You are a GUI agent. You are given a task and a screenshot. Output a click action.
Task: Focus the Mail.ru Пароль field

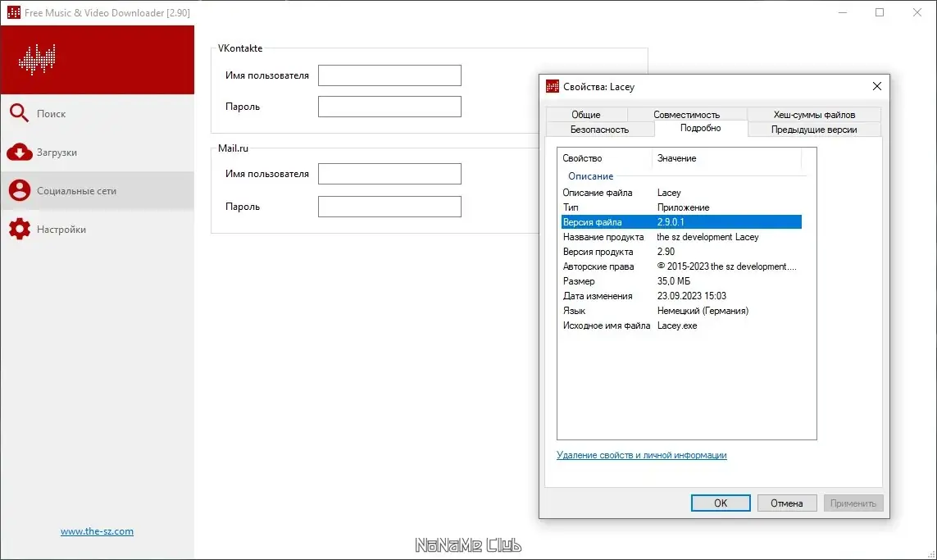(x=389, y=207)
